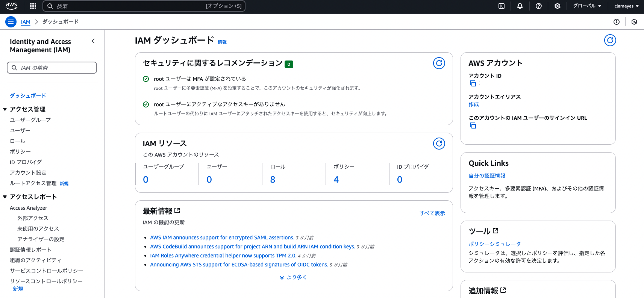The height and width of the screenshot is (298, 644).
Task: Open リソースコントロールポリシー in the sidebar
Action: click(46, 281)
